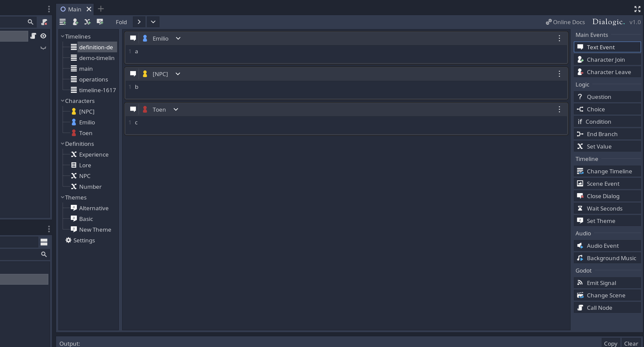
Task: Click the Text Event button
Action: [x=607, y=47]
